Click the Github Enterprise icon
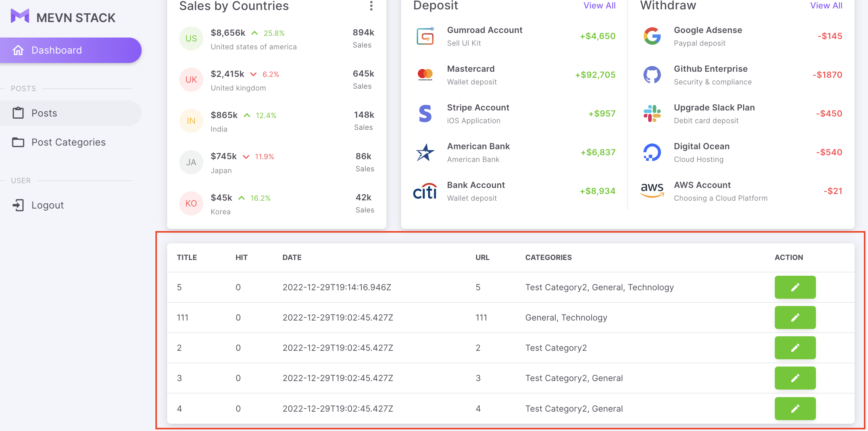868x431 pixels. (x=652, y=75)
